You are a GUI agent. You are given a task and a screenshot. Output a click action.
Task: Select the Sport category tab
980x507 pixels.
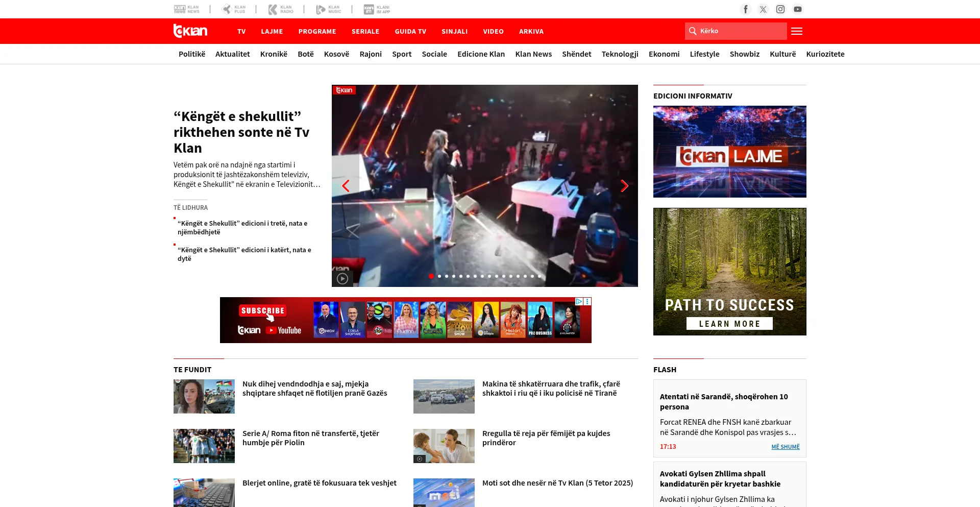coord(402,54)
